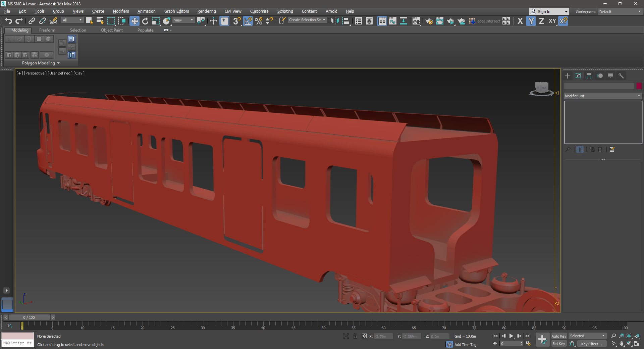This screenshot has height=349, width=644.
Task: Switch to the Freeform ribbon tab
Action: (x=47, y=30)
